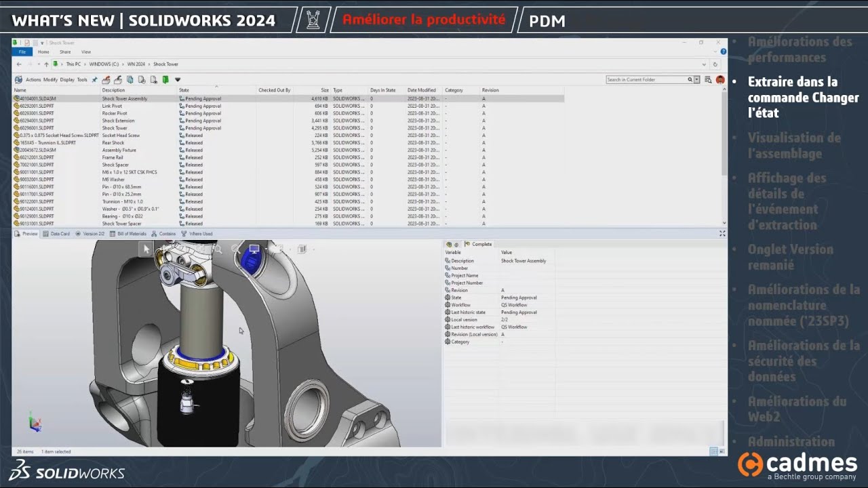Screen dimensions: 868x488
Task: Open the Contains tab
Action: click(x=163, y=234)
